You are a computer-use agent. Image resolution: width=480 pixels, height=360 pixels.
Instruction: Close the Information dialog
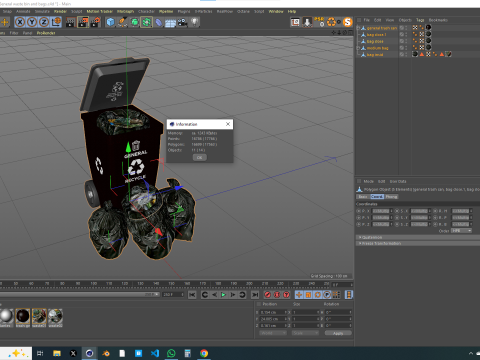(228, 124)
